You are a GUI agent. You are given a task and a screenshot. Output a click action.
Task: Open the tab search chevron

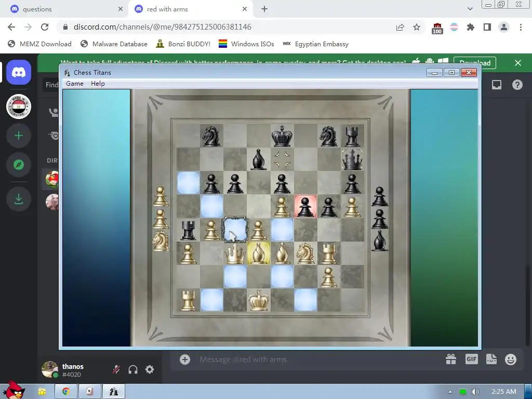pyautogui.click(x=470, y=9)
